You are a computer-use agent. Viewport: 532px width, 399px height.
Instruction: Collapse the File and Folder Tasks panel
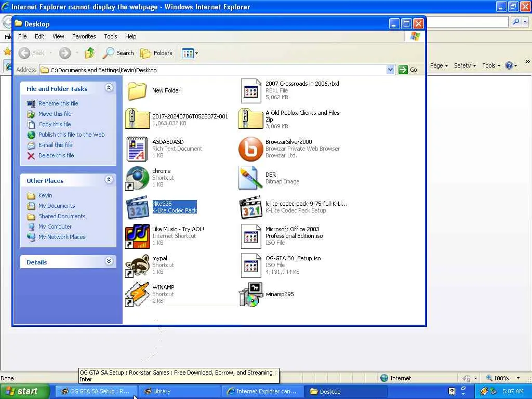tap(109, 88)
